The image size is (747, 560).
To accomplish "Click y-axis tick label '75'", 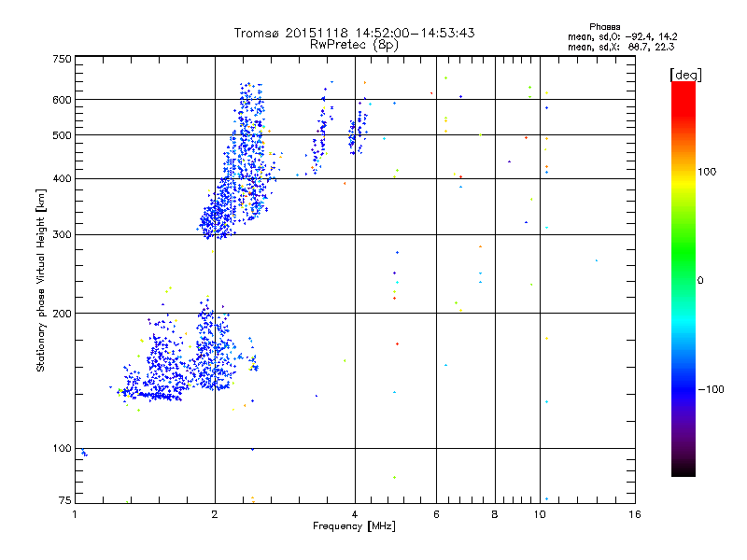I will tap(65, 500).
